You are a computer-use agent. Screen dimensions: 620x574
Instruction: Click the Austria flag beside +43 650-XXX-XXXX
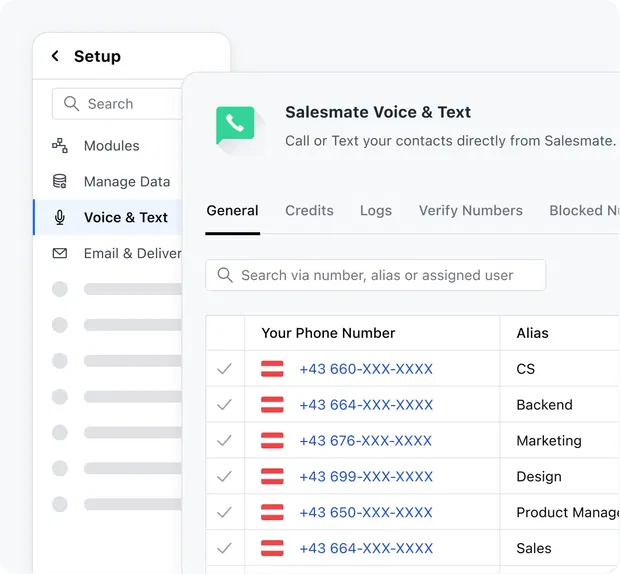point(272,512)
